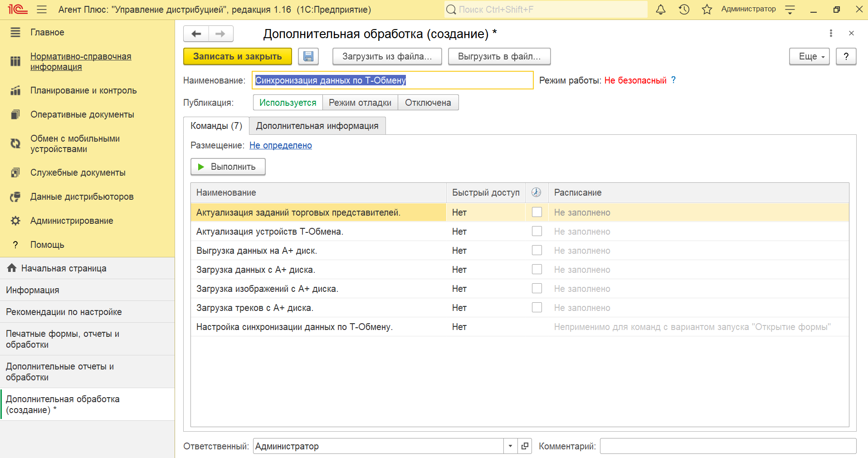Open Информация panel item

[x=87, y=290]
